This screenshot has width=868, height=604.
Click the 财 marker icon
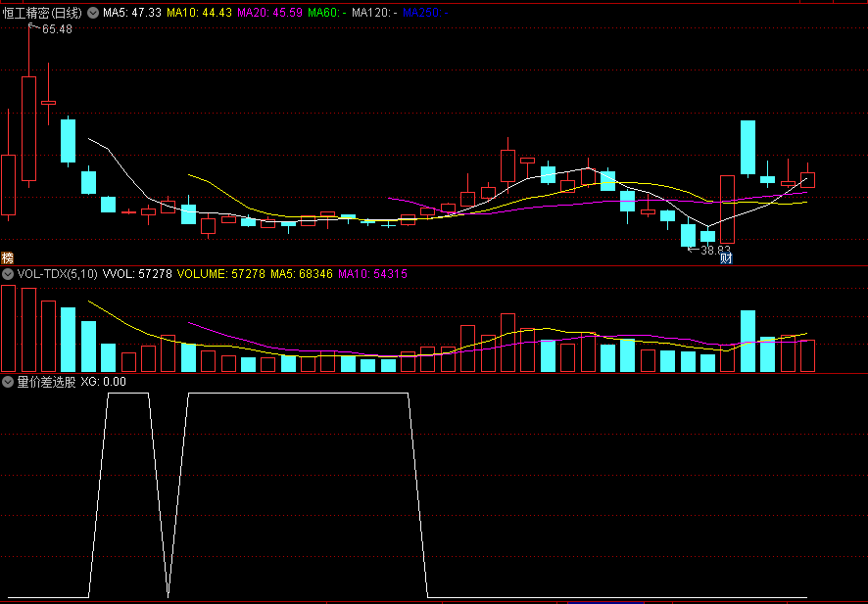pos(726,257)
